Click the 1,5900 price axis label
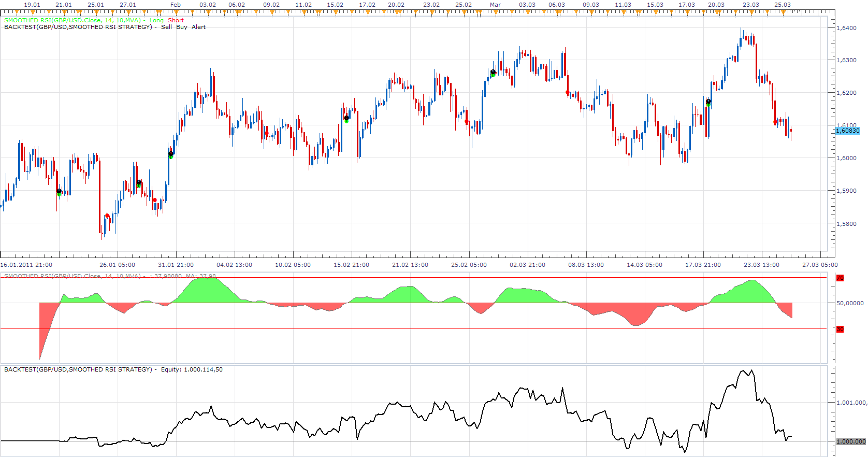The height and width of the screenshot is (457, 868). click(846, 191)
